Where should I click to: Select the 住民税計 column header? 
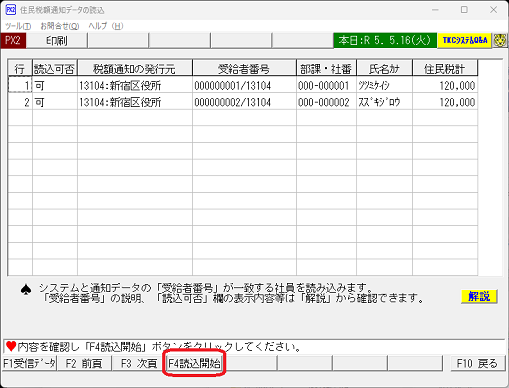coord(445,68)
